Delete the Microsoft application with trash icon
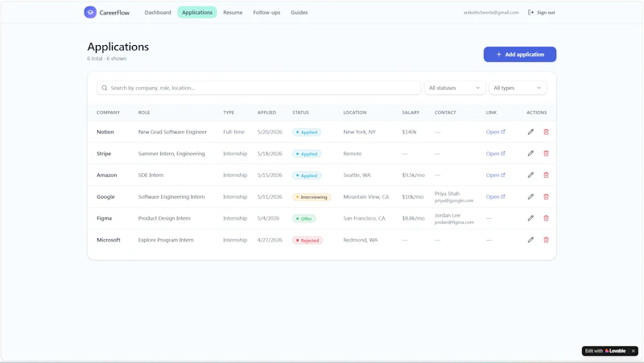 coord(546,240)
